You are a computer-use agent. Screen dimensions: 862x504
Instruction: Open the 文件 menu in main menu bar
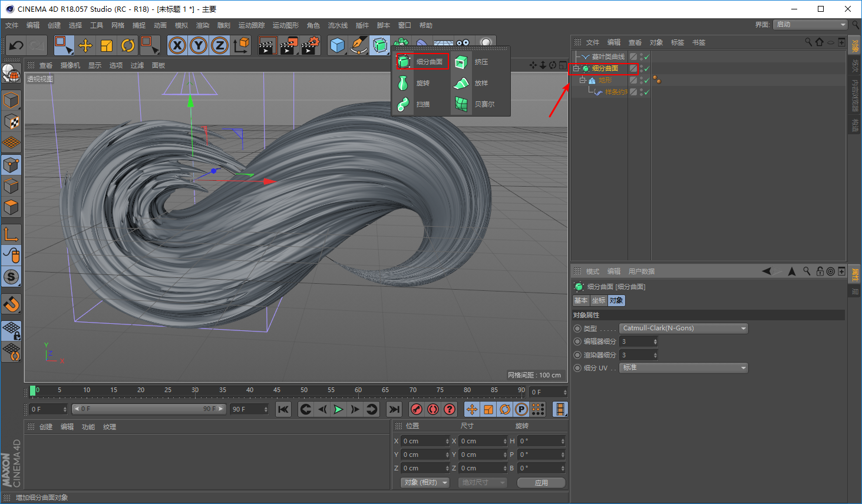[x=12, y=25]
